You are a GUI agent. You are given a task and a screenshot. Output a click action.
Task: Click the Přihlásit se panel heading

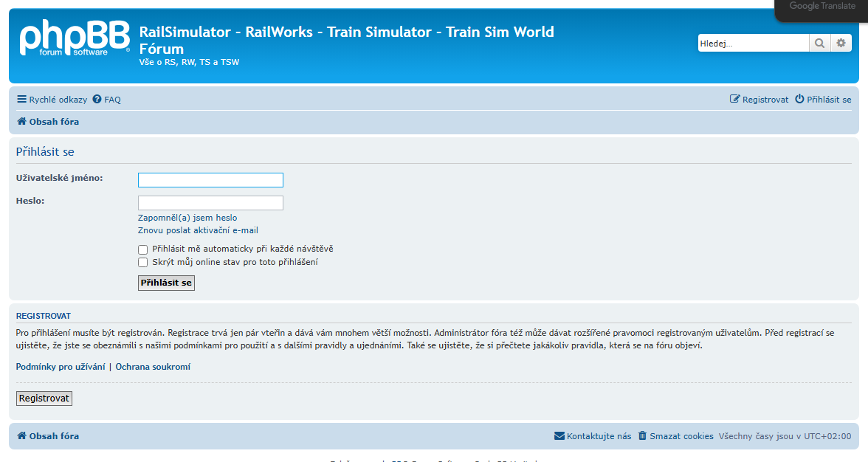(x=45, y=151)
